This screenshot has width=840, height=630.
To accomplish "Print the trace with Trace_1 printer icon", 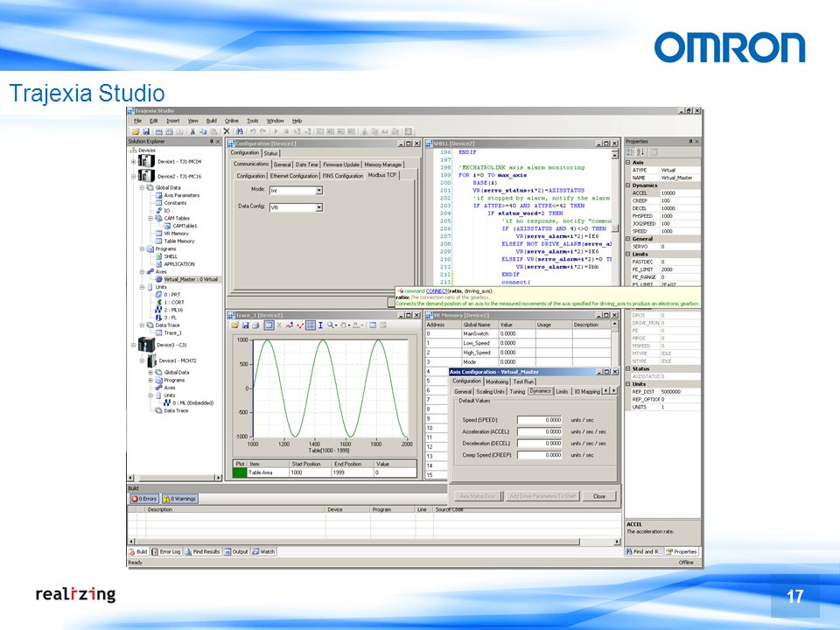I will pos(255,325).
